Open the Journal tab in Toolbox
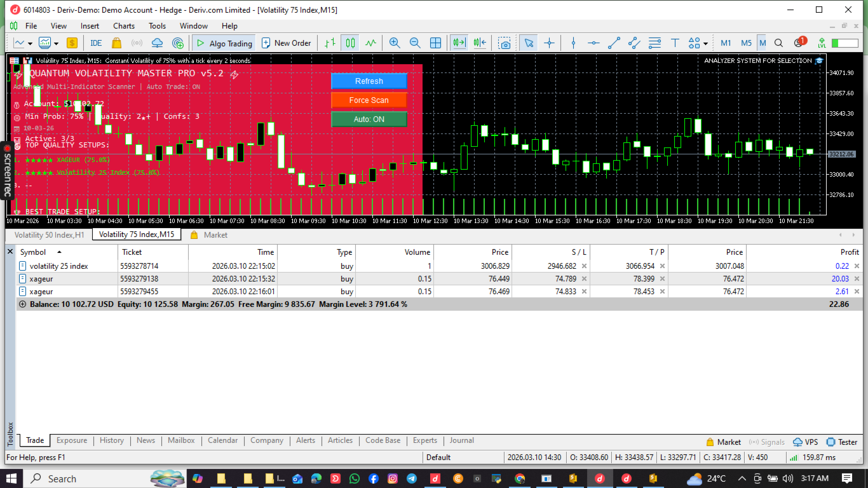The image size is (868, 488). pos(462,440)
